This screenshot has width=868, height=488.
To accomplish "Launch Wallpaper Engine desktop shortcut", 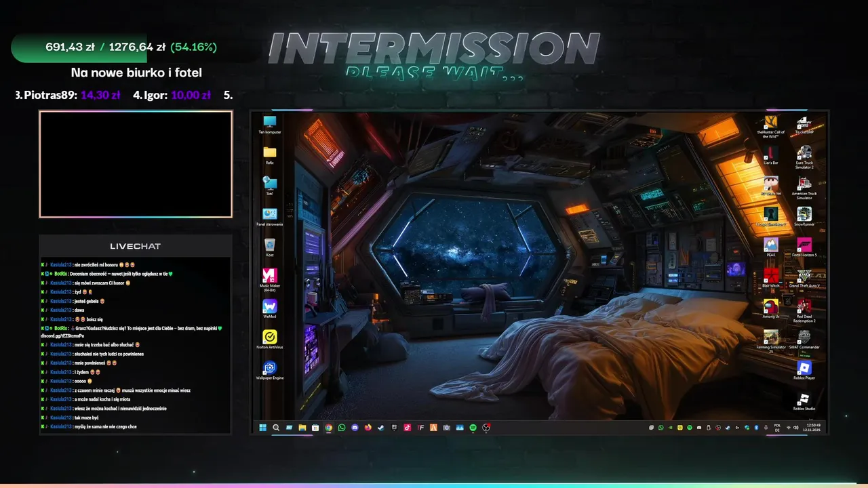I will [270, 371].
